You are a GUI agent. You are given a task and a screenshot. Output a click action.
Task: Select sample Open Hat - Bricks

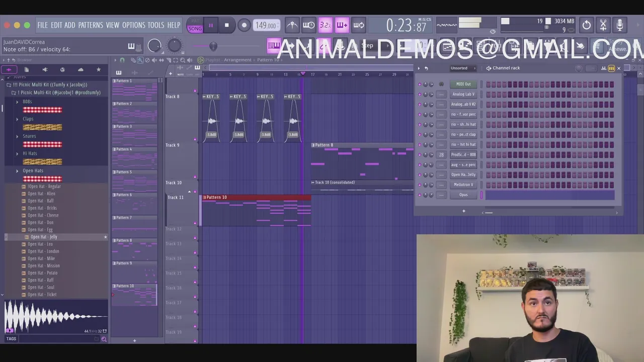42,208
